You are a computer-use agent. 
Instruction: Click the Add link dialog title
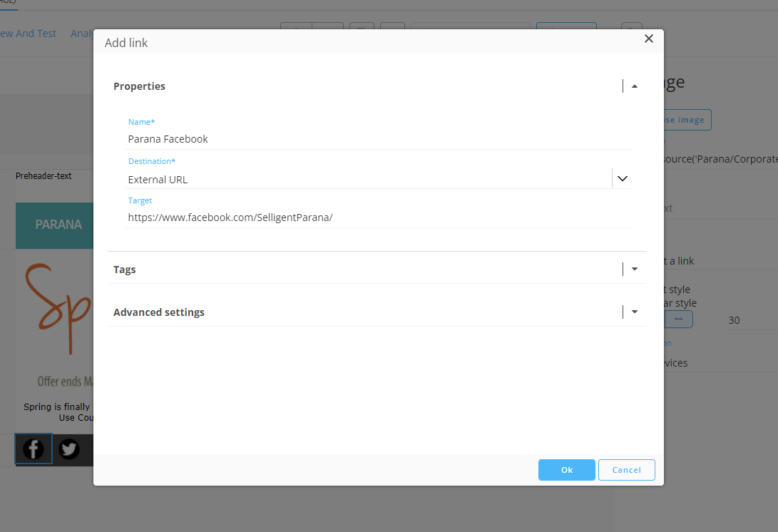click(x=126, y=43)
